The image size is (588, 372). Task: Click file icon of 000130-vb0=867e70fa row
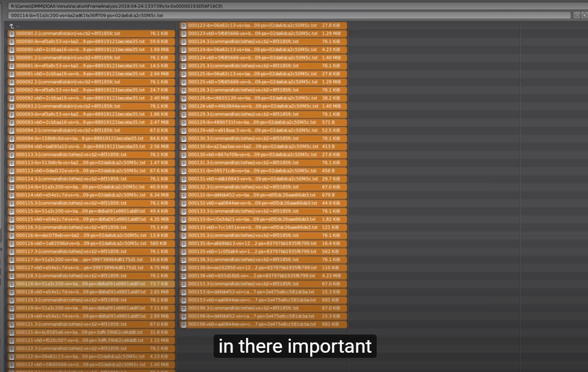point(184,154)
